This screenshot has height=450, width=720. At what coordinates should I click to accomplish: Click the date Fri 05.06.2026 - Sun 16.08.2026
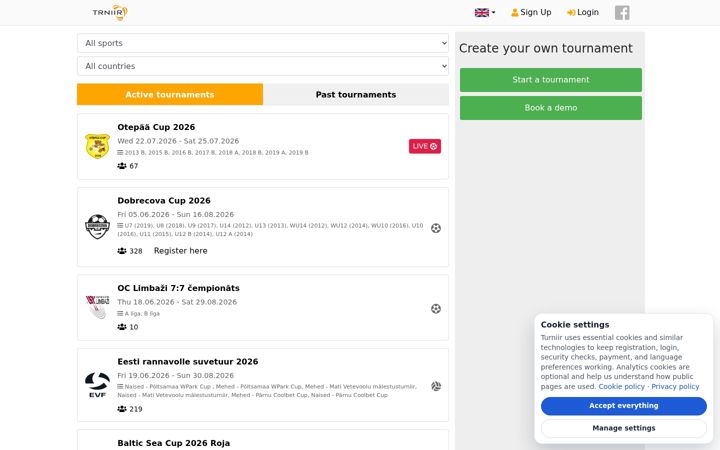[x=175, y=214]
